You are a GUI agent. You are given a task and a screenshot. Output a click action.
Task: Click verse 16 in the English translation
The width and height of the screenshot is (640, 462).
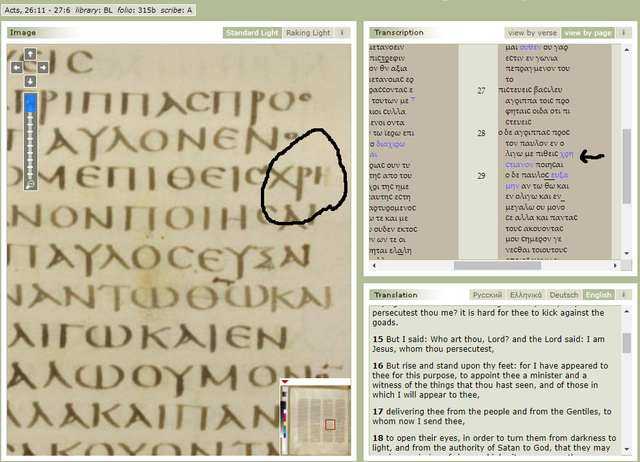click(x=490, y=380)
